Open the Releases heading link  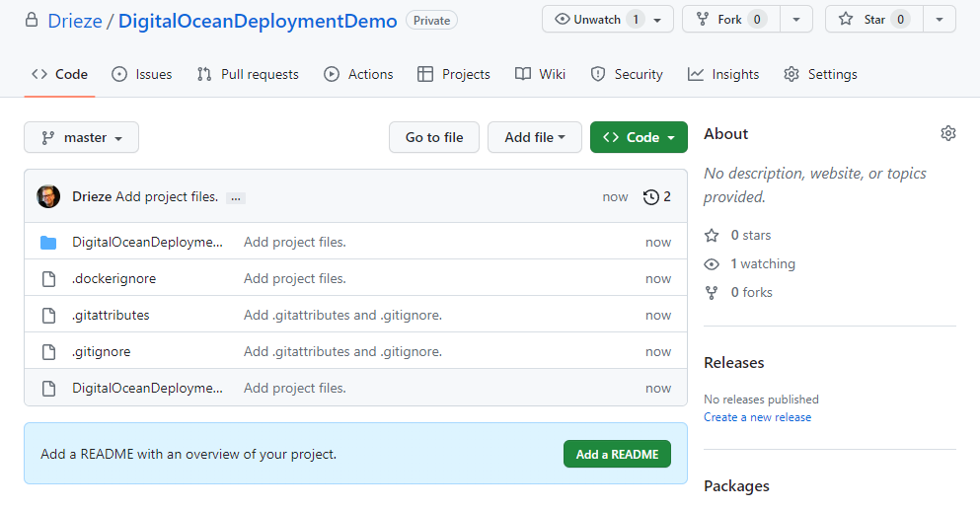pyautogui.click(x=733, y=362)
